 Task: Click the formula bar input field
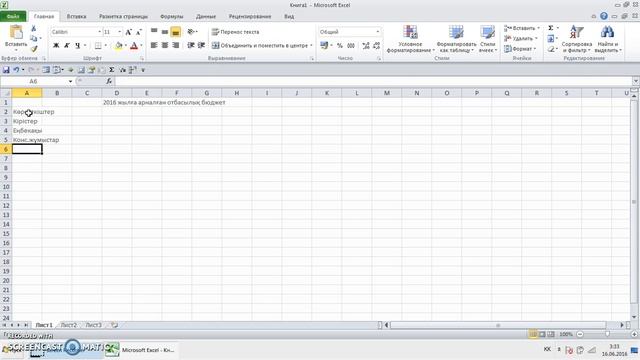(373, 81)
